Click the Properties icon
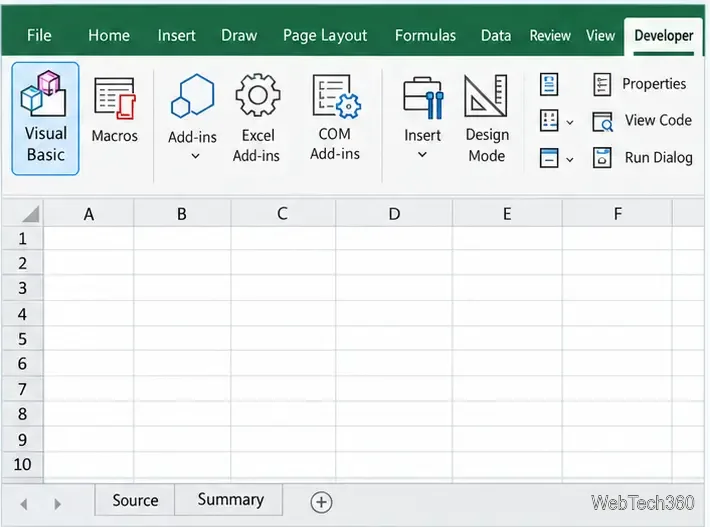This screenshot has width=710, height=527. 602,84
